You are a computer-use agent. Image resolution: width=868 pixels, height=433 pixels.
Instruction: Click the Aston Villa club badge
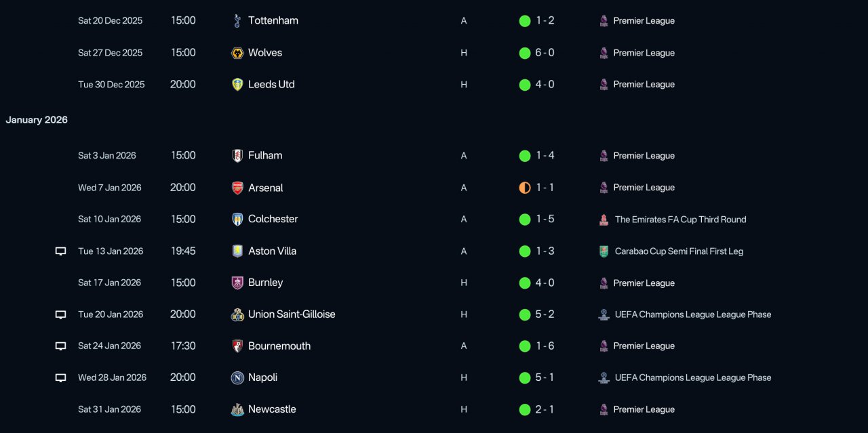coord(237,251)
